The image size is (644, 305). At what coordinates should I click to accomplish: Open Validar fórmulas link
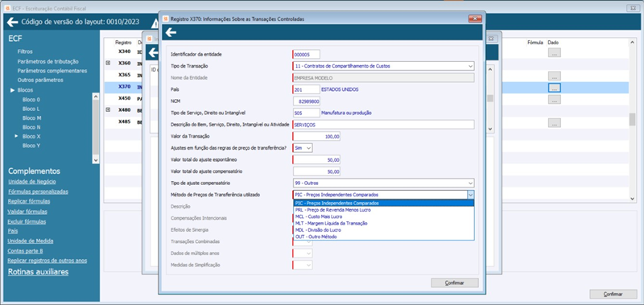click(27, 212)
